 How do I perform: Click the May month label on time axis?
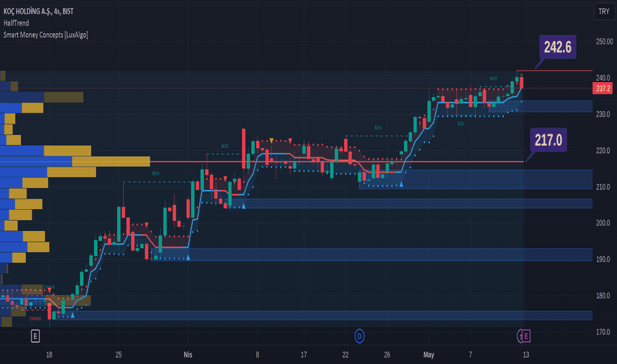[428, 355]
